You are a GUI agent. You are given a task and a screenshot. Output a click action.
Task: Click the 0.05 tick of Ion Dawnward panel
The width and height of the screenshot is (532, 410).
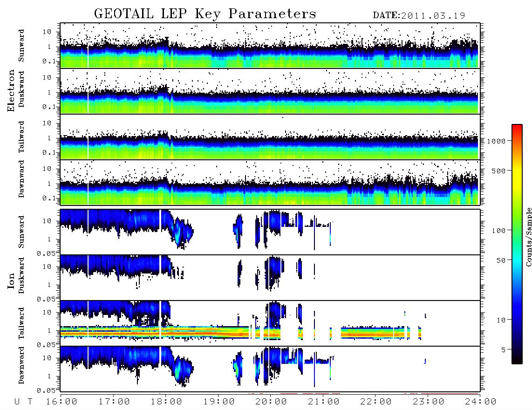pos(46,390)
